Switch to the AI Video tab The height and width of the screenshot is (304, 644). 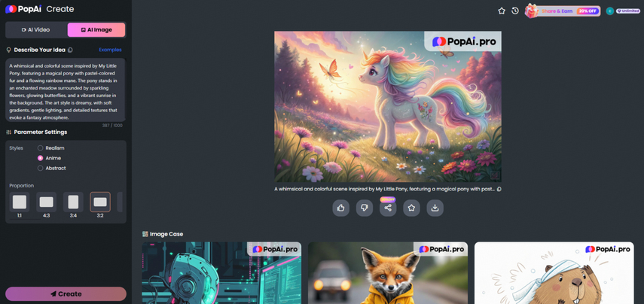(x=35, y=30)
